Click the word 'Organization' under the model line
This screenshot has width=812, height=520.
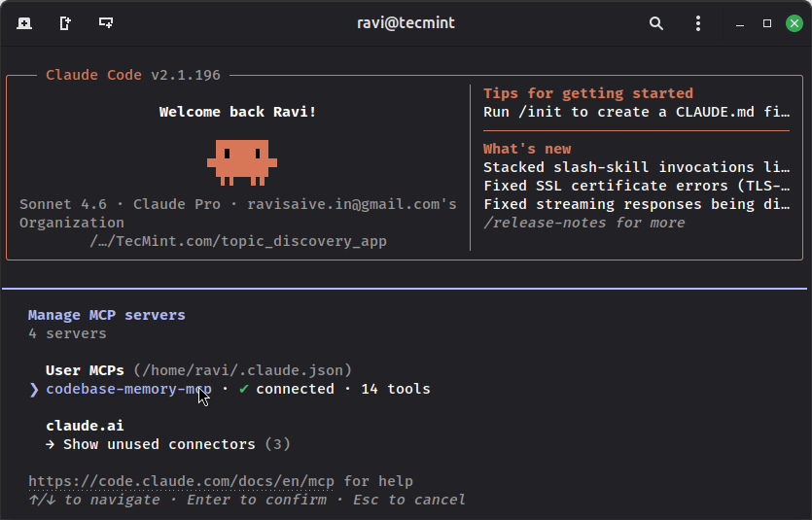pos(71,223)
